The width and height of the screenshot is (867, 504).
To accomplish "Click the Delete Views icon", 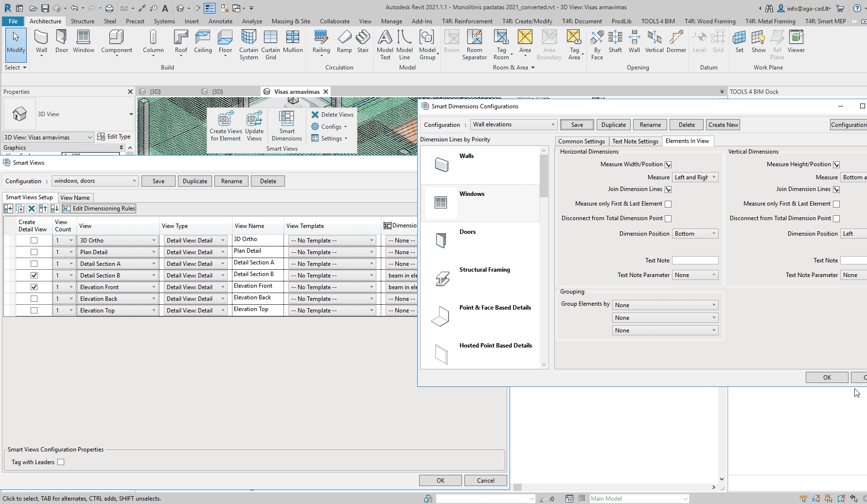I will click(333, 115).
